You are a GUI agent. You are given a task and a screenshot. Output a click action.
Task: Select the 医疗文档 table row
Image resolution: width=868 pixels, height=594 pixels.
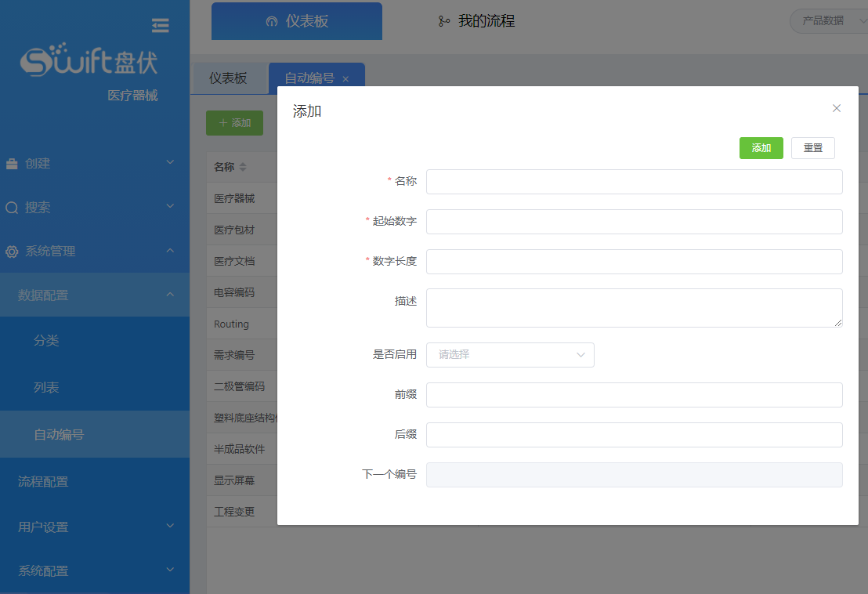242,261
